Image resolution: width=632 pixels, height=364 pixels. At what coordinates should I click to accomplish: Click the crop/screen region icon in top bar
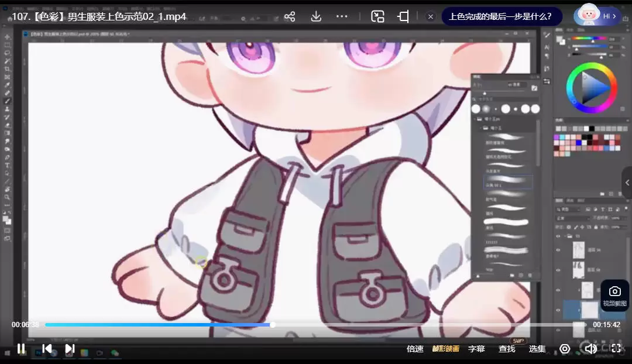(x=403, y=16)
